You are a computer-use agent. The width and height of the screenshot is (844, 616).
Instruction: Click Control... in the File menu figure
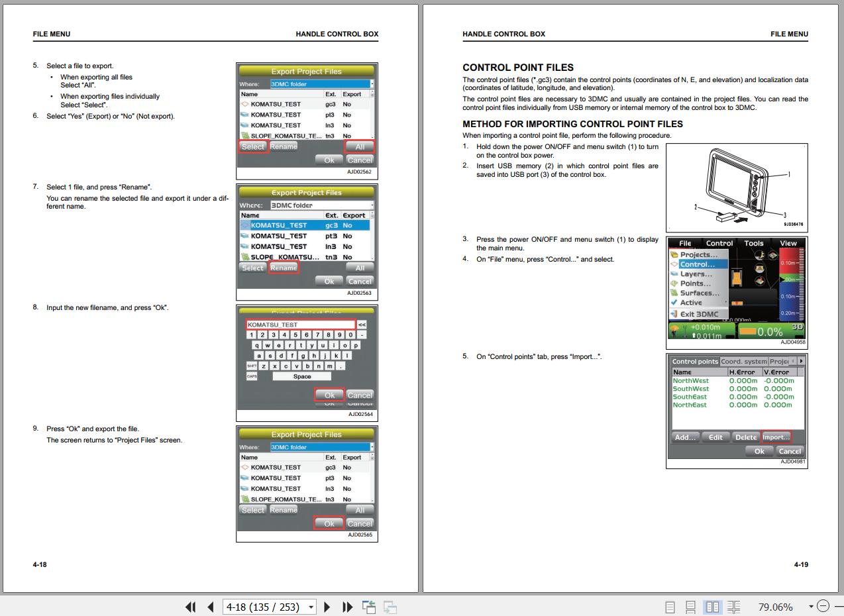tap(698, 264)
